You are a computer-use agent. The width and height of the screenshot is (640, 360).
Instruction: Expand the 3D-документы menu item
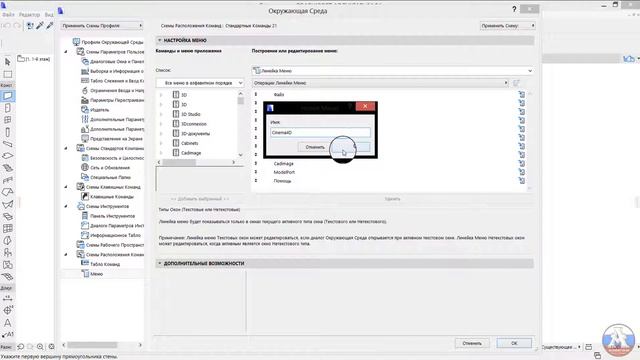click(x=161, y=133)
